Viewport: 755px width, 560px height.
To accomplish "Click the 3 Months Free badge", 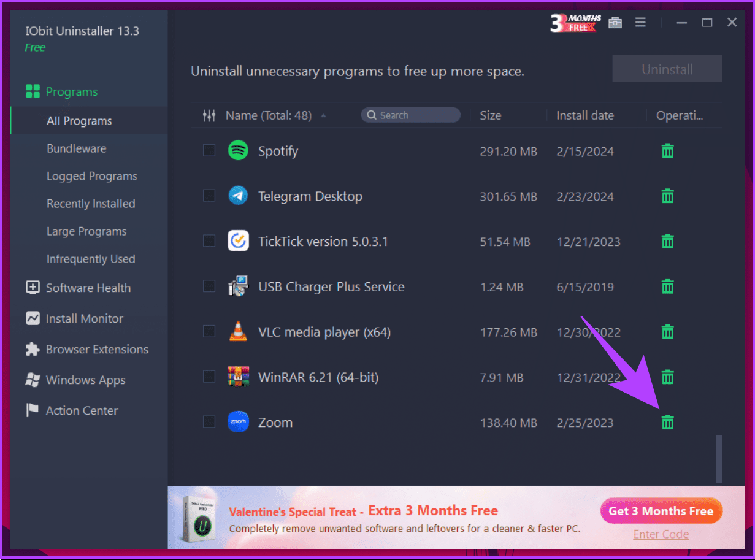I will pyautogui.click(x=575, y=23).
